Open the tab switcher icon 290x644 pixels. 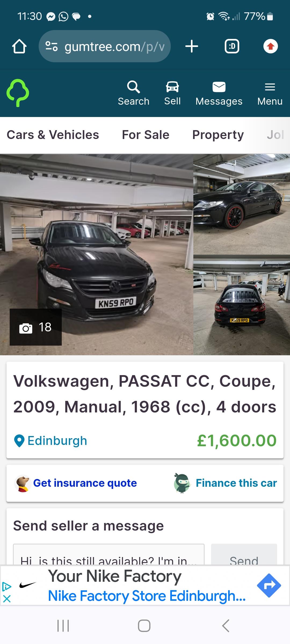(x=232, y=46)
